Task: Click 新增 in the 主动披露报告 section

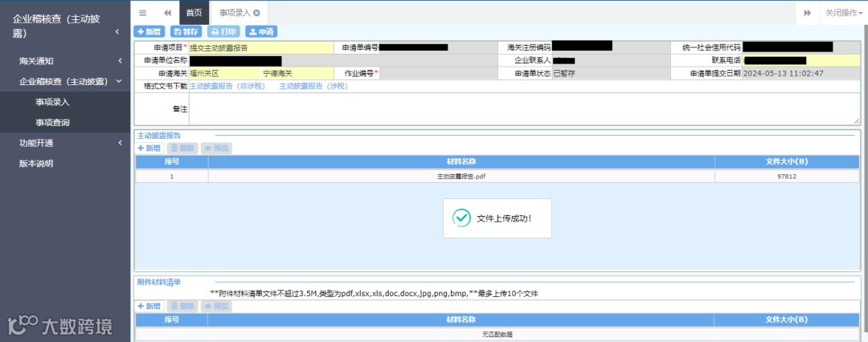Action: coord(149,149)
